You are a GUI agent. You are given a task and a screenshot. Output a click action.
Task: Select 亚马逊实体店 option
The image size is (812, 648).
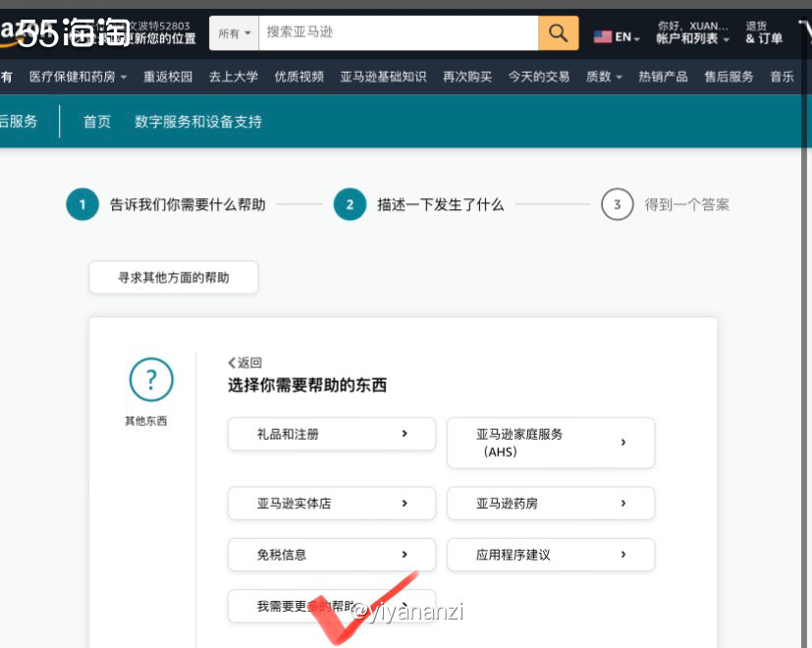332,503
